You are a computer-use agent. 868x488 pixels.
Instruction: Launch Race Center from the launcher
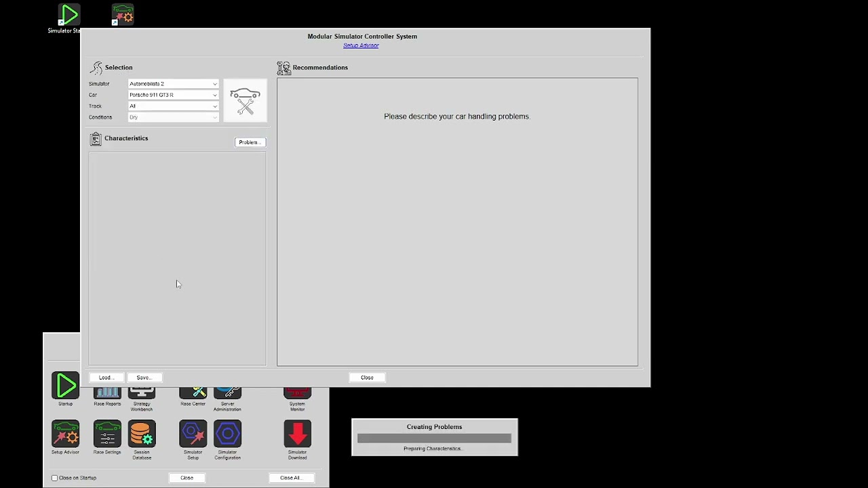pos(193,394)
